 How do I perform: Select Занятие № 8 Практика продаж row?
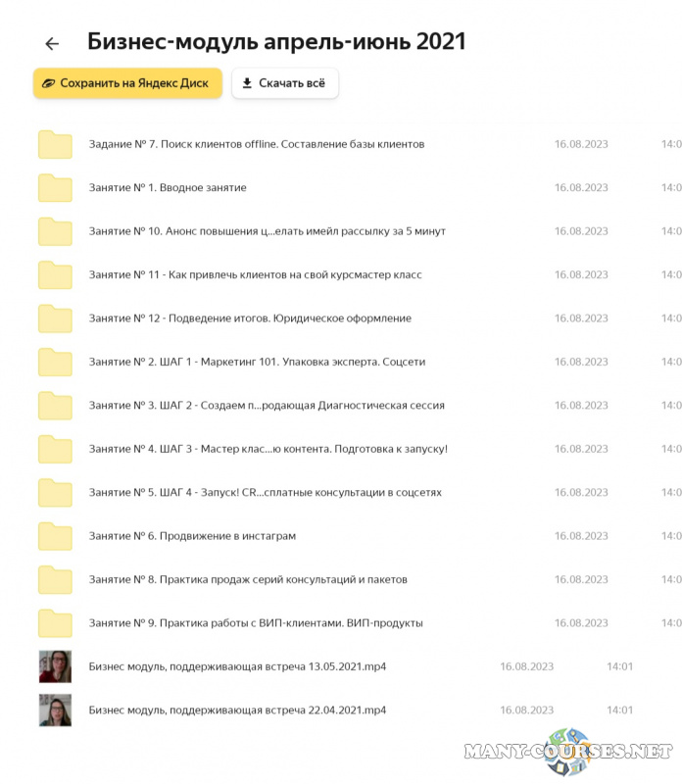point(248,579)
